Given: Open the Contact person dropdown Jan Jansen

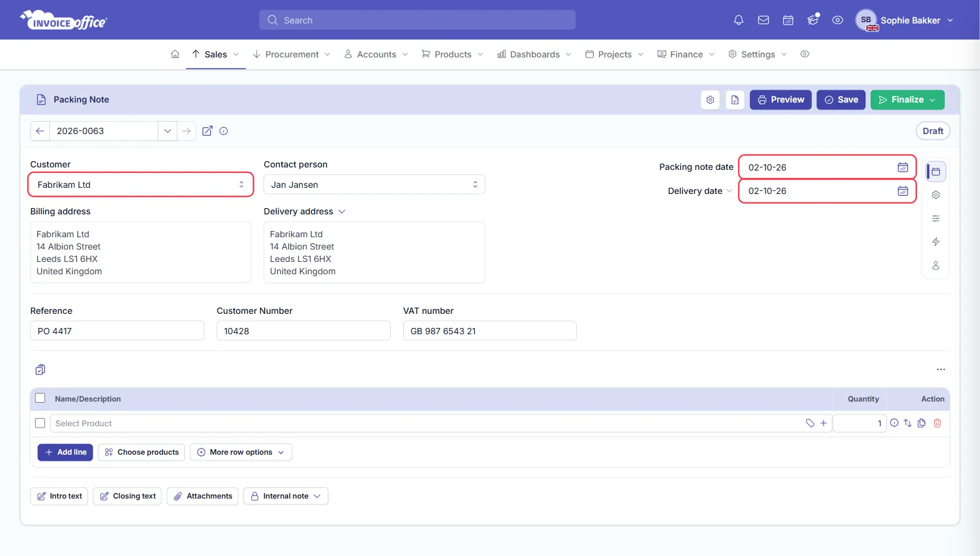Looking at the screenshot, I should tap(374, 185).
